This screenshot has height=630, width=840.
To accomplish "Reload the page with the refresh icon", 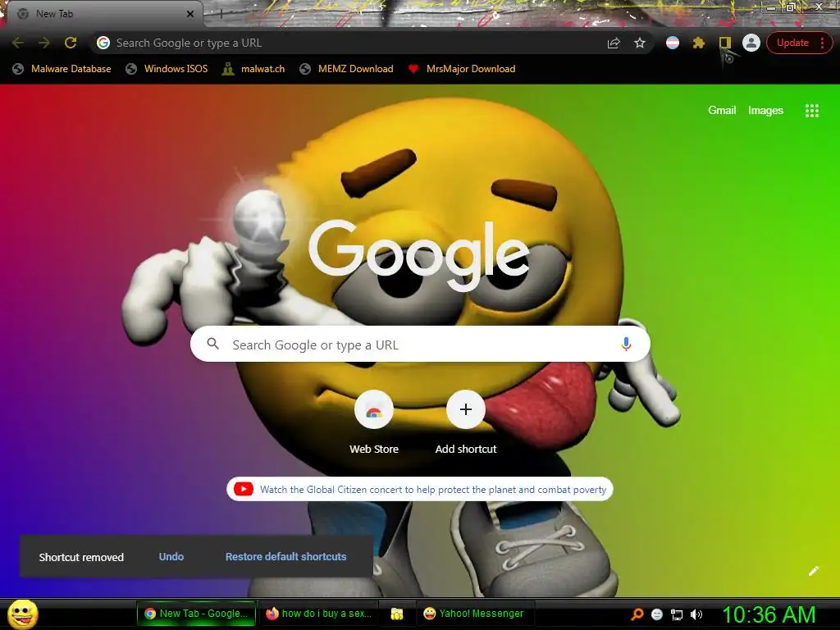I will 71,43.
